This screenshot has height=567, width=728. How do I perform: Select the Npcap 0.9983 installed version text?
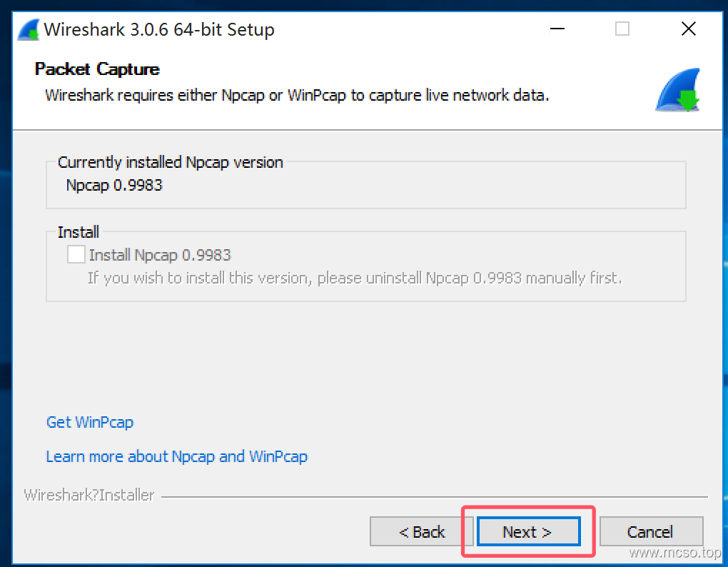pyautogui.click(x=114, y=185)
